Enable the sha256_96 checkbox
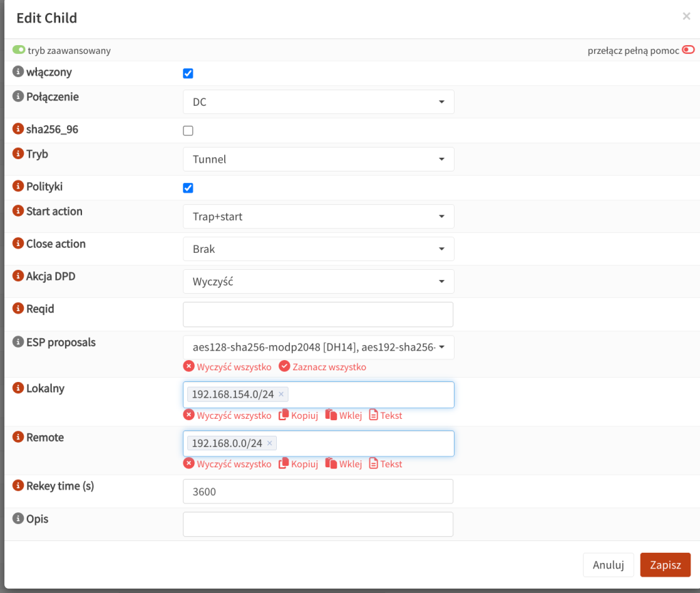The width and height of the screenshot is (700, 593). click(x=188, y=130)
